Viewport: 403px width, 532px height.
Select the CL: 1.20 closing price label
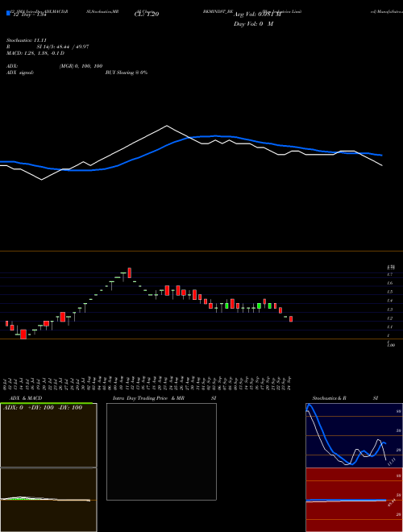point(147,15)
